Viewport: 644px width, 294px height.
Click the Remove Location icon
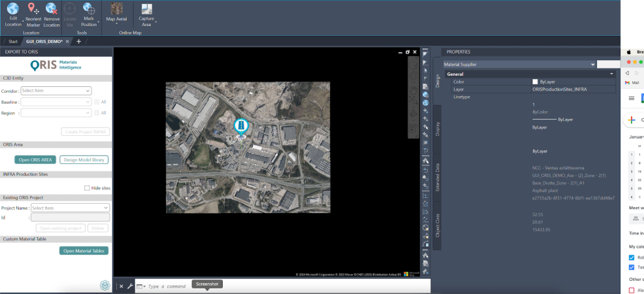point(52,8)
